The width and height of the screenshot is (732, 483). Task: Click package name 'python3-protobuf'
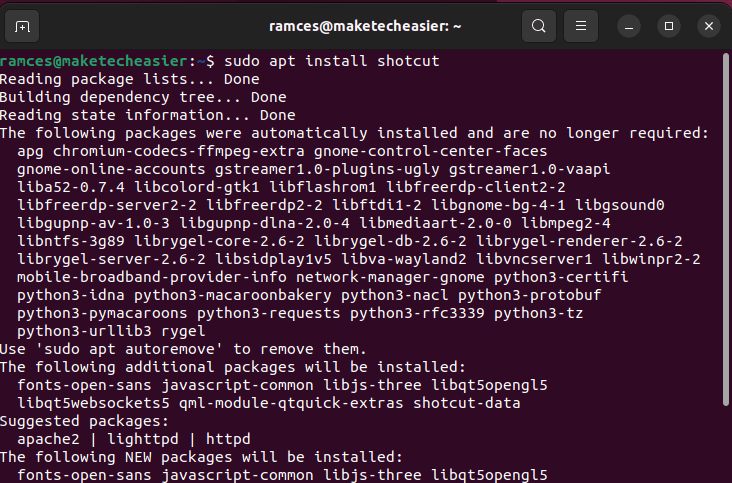[x=529, y=295]
